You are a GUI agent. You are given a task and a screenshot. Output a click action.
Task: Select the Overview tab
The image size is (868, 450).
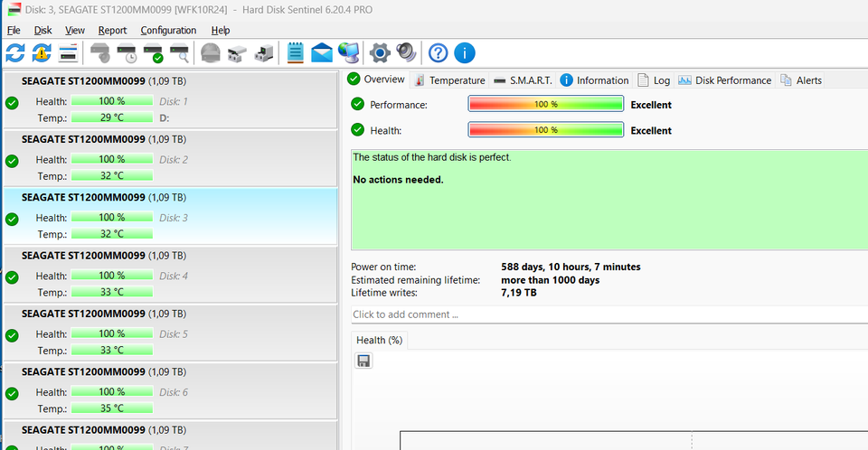point(376,80)
